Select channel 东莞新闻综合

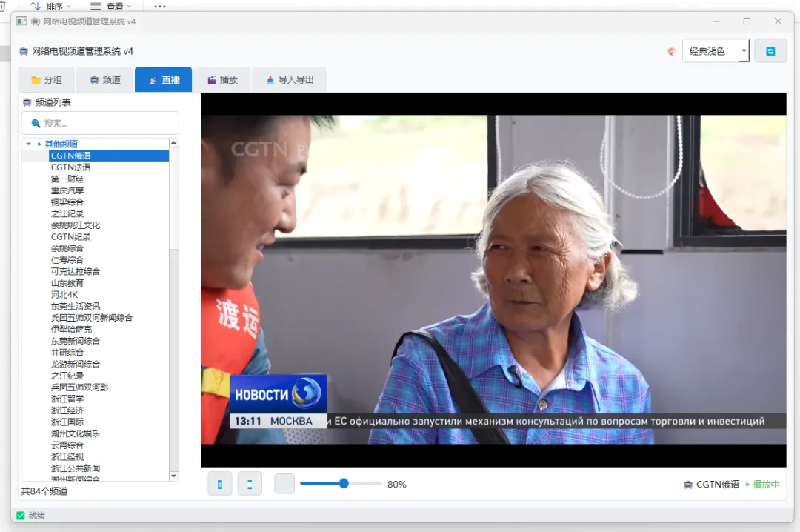(x=75, y=341)
